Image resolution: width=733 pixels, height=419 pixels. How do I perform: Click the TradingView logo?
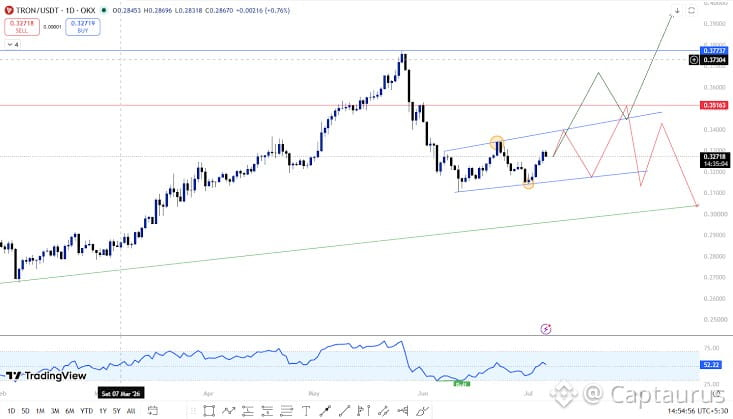pyautogui.click(x=46, y=376)
